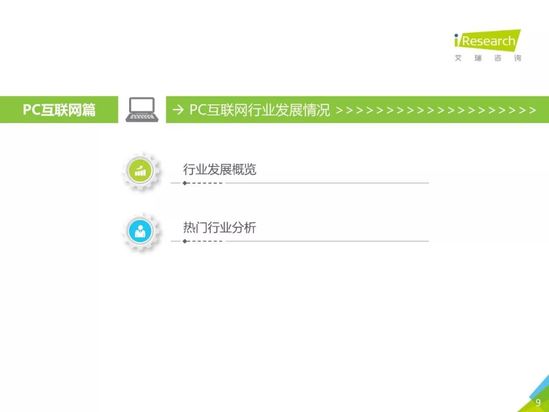The height and width of the screenshot is (412, 549).
Task: Click the chevron arrows row in header
Action: point(436,110)
